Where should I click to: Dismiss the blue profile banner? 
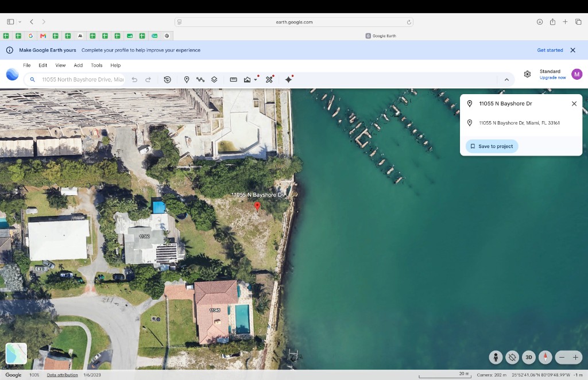(572, 50)
